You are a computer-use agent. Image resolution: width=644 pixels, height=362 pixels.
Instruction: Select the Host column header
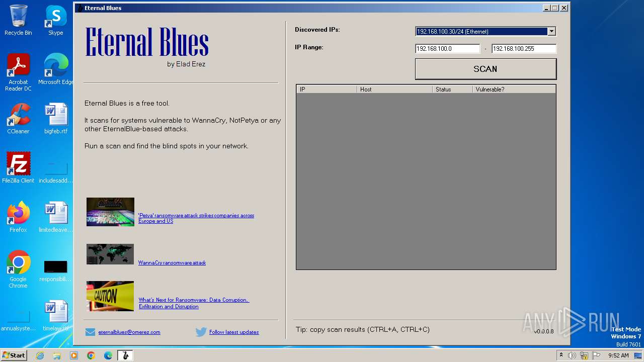pos(394,89)
